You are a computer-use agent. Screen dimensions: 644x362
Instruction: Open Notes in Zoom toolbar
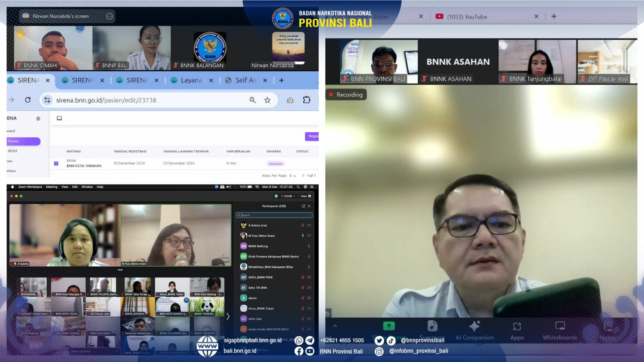click(x=607, y=330)
